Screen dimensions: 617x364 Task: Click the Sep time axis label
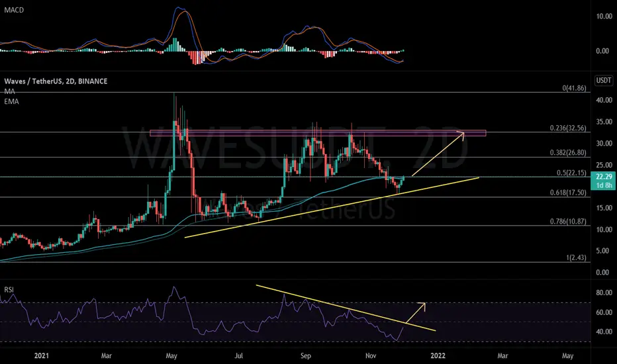[306, 356]
